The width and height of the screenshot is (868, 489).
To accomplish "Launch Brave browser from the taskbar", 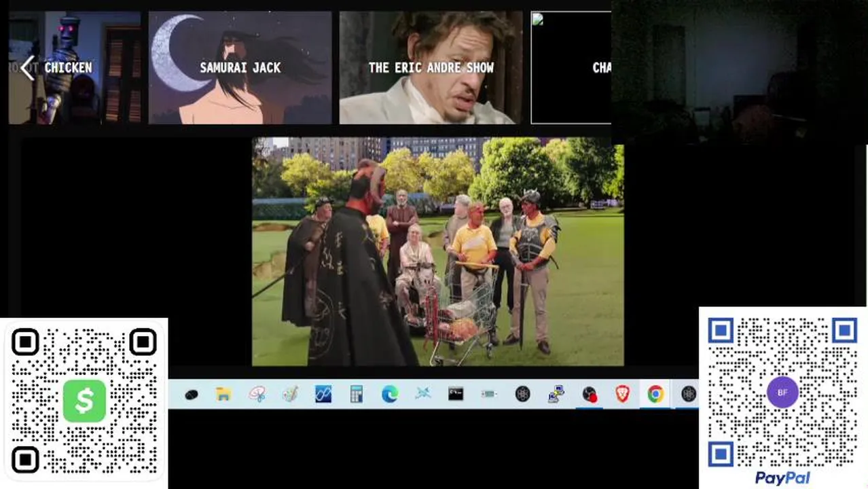I will (622, 394).
